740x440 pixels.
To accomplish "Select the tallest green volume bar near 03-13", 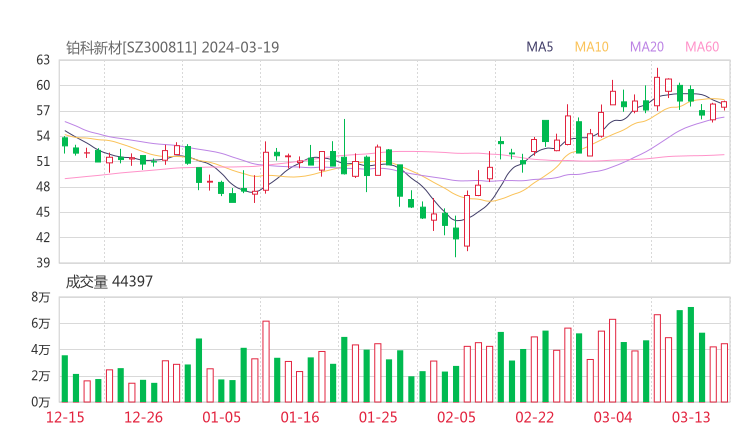I will tap(691, 355).
